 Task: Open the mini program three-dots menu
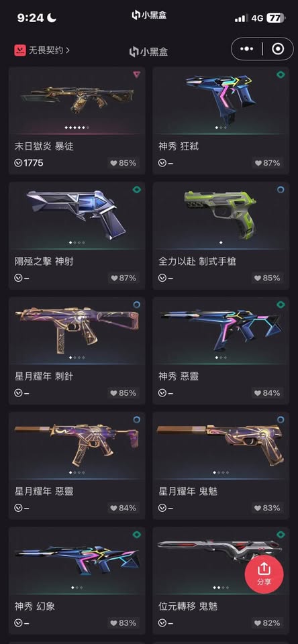coord(246,49)
